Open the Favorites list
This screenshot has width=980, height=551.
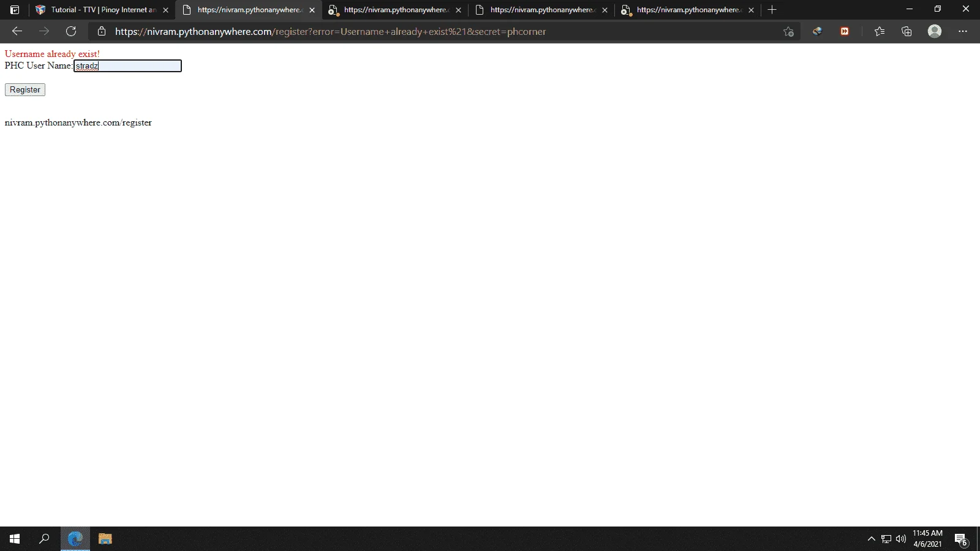click(x=880, y=31)
